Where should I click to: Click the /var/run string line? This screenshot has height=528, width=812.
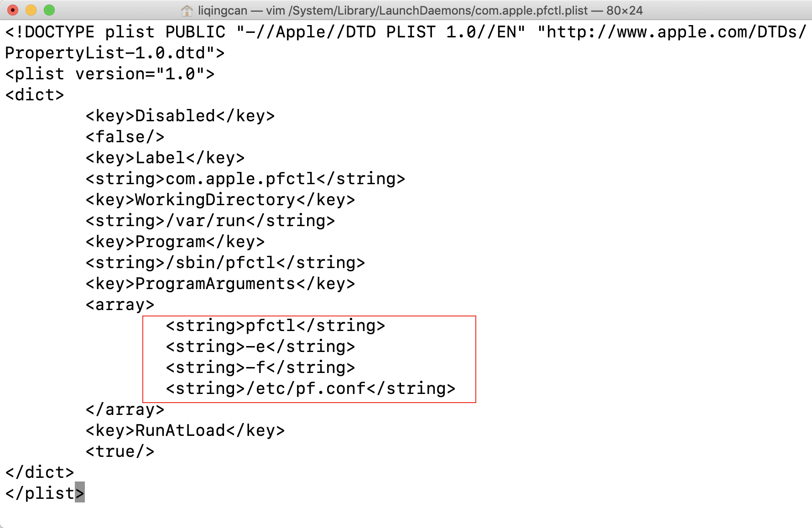tap(210, 221)
